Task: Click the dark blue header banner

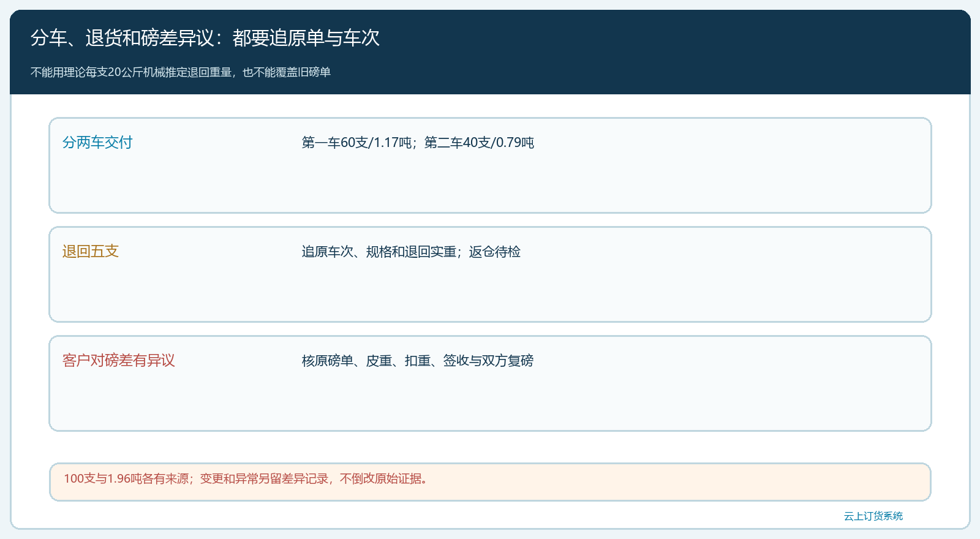Action: [490, 52]
